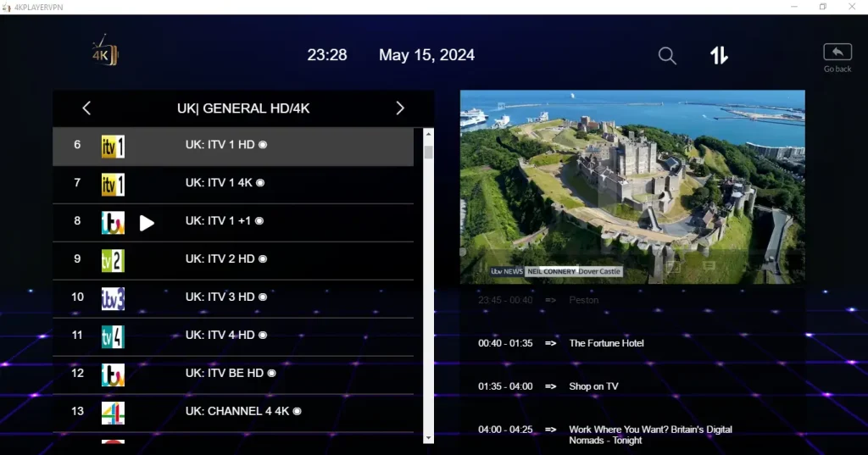
Task: Select UK: ITV 1 +1 channel name
Action: point(218,221)
